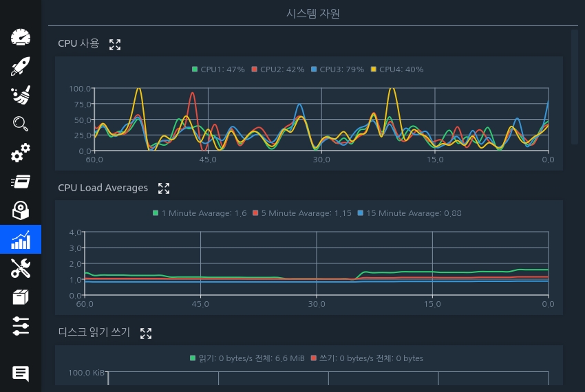Open the Processes page in sidebar
Screen dimensions: 585x392
[x=21, y=182]
